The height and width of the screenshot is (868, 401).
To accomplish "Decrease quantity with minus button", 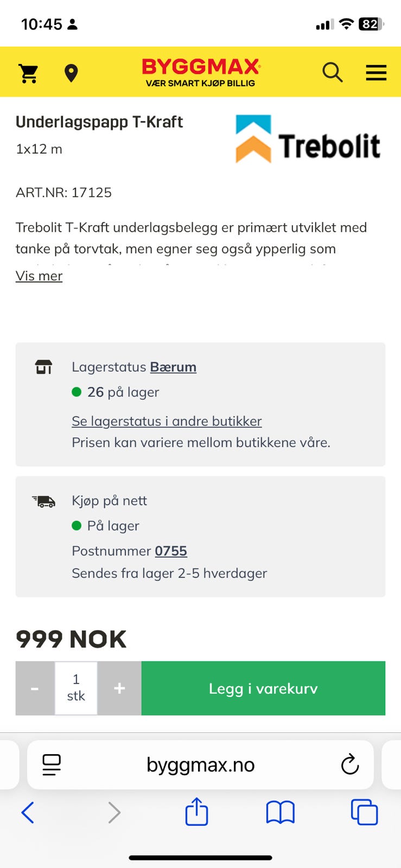I will (35, 688).
